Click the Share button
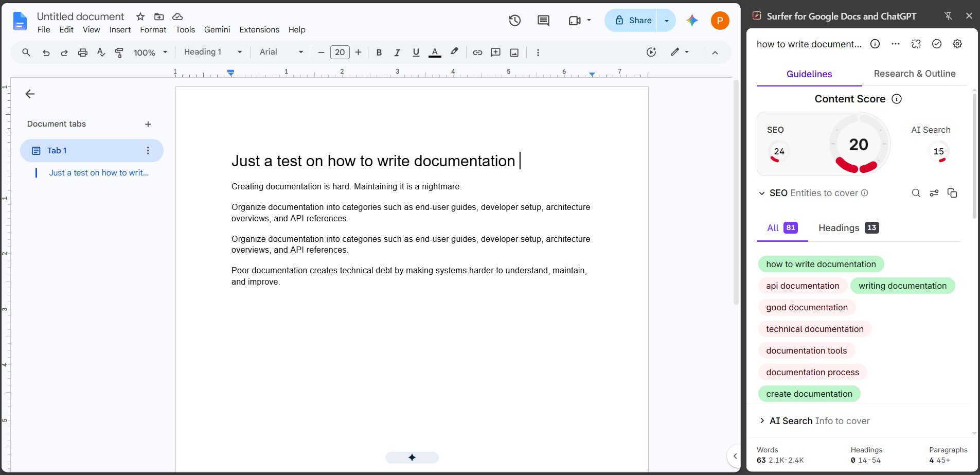The image size is (980, 475). [633, 21]
